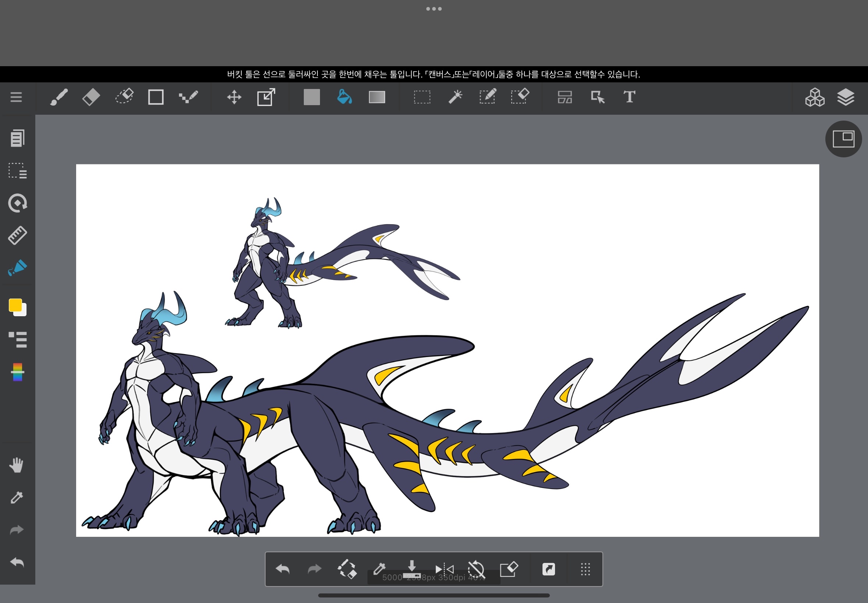Select the Gradient tool

click(377, 97)
